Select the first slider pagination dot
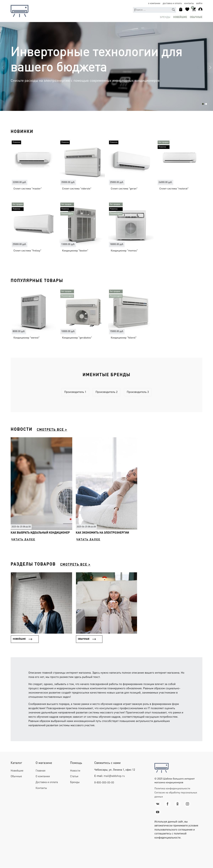The image size is (213, 868). [x=203, y=104]
